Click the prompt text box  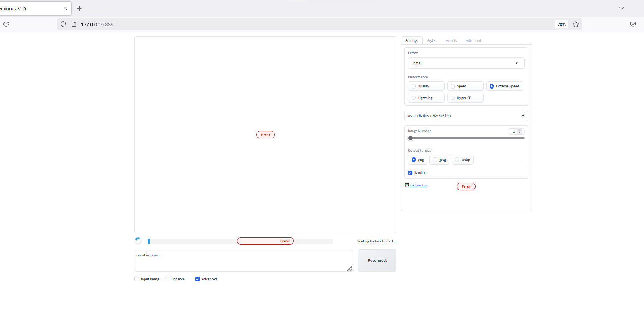click(243, 261)
